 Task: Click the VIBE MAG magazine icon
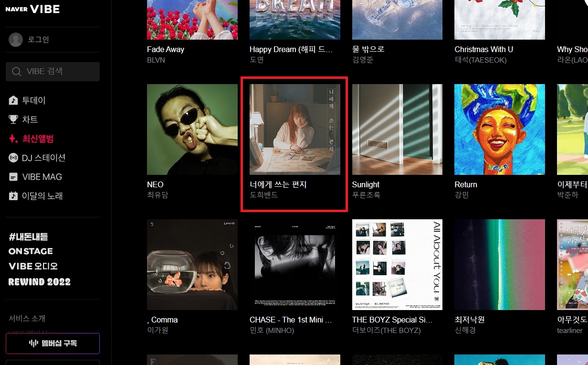pos(13,177)
